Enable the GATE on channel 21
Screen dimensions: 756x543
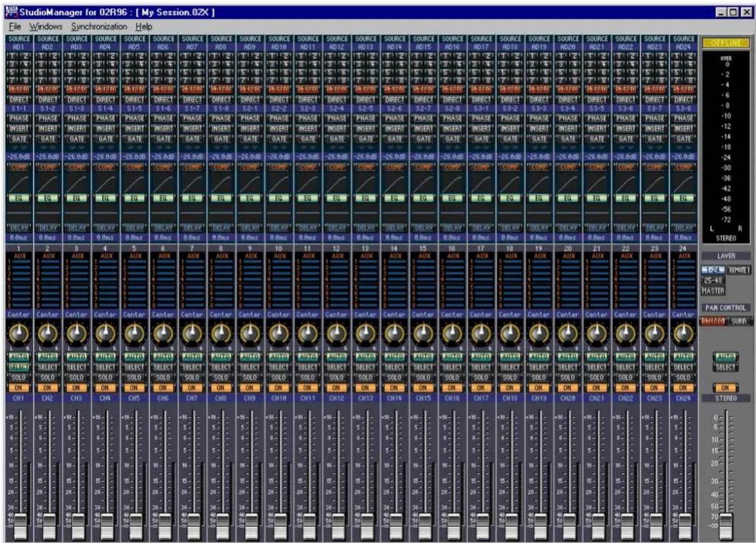click(597, 138)
